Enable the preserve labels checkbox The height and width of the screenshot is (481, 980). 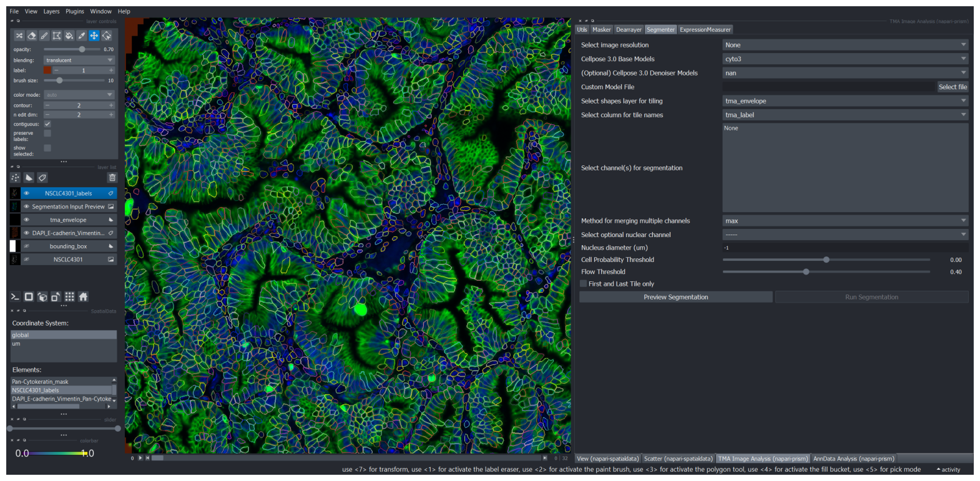click(47, 133)
